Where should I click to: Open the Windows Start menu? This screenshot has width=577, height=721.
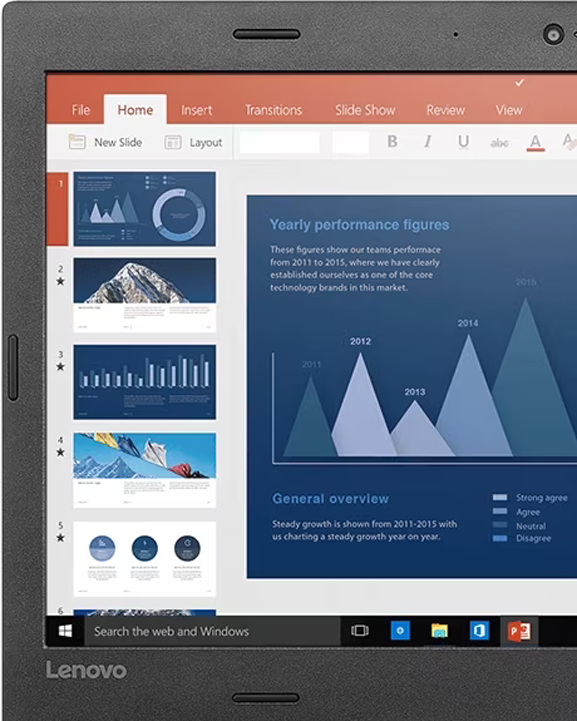pyautogui.click(x=65, y=631)
